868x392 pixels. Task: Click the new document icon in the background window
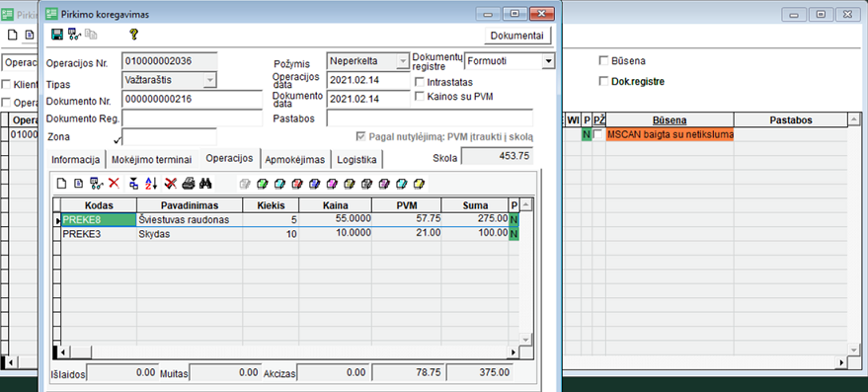(12, 35)
